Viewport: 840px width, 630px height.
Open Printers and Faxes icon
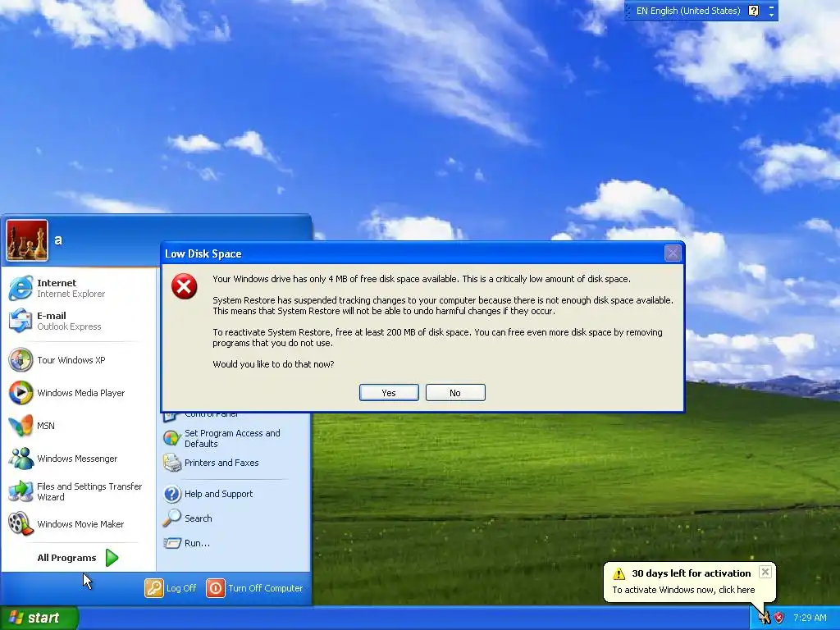click(172, 463)
